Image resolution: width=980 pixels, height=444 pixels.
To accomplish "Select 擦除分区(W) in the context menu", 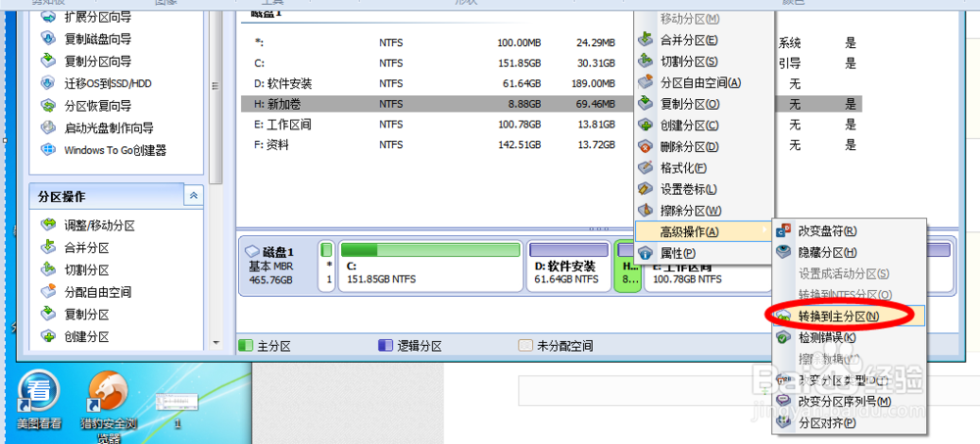I will 705,210.
